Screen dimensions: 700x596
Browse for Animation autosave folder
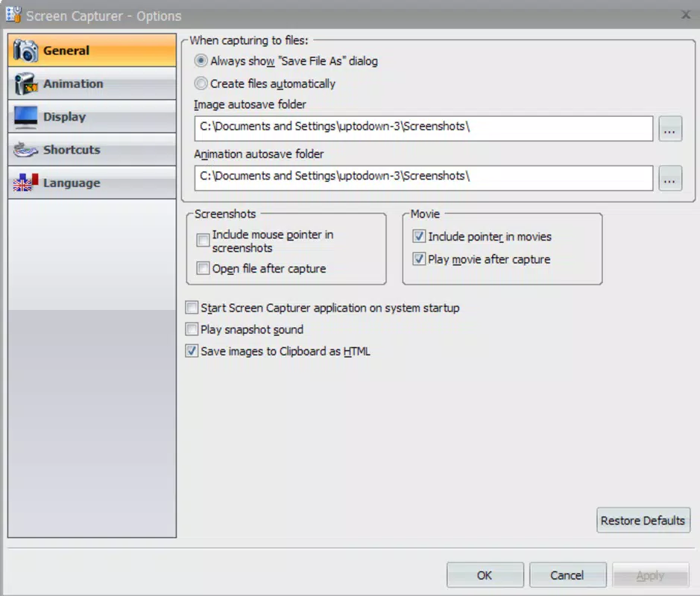[669, 179]
